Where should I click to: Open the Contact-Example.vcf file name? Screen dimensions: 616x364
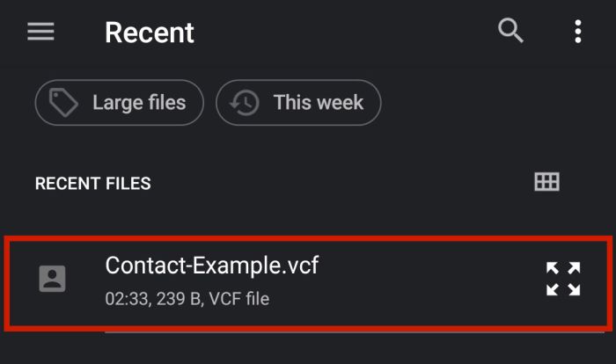[x=212, y=266]
